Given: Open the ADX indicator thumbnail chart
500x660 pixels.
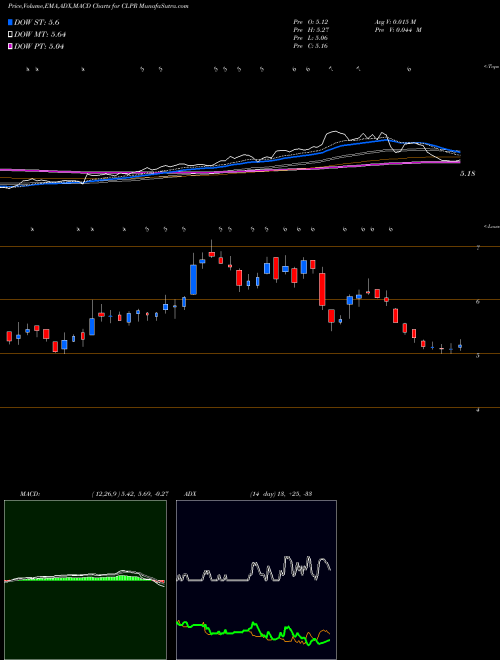Looking at the screenshot, I should tap(256, 580).
